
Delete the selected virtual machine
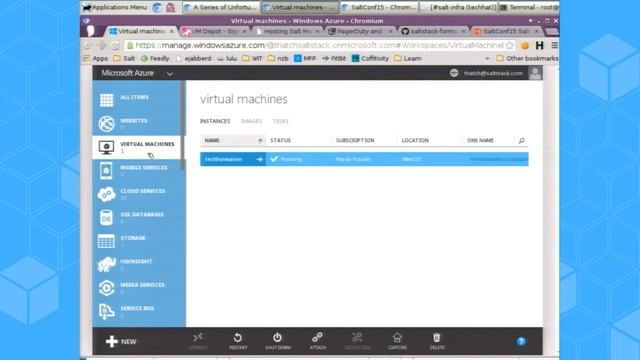click(x=437, y=341)
